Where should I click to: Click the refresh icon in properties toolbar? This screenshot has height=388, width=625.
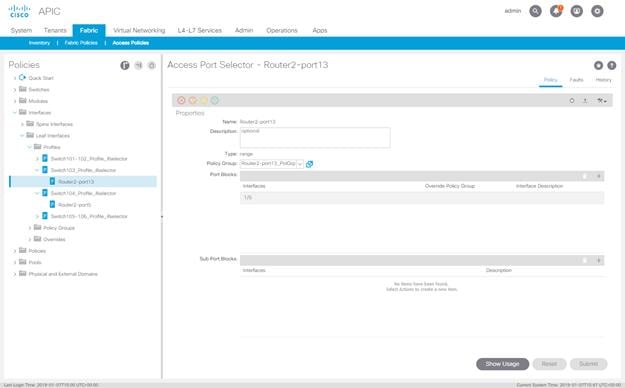point(572,101)
